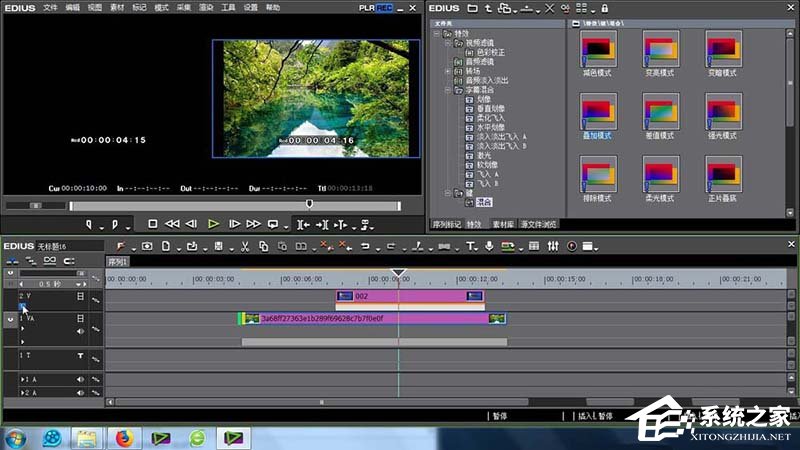800x450 pixels.
Task: Toggle the audio mute icon on track 1 A
Action: coord(81,381)
